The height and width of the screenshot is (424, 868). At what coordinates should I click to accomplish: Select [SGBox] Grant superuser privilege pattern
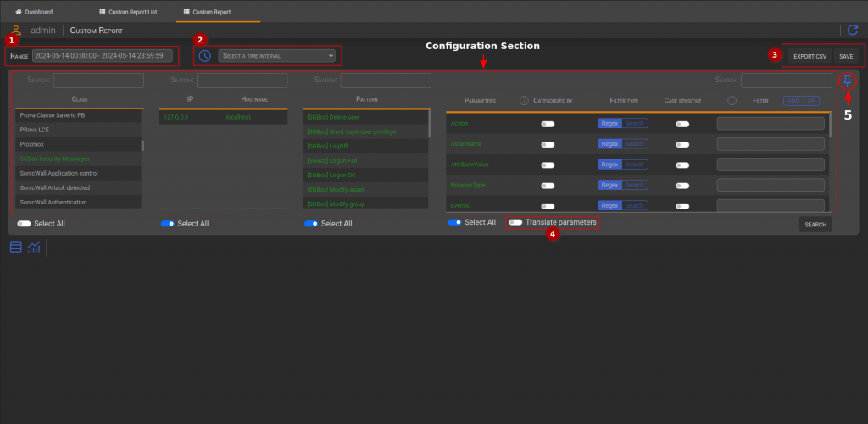(x=365, y=131)
